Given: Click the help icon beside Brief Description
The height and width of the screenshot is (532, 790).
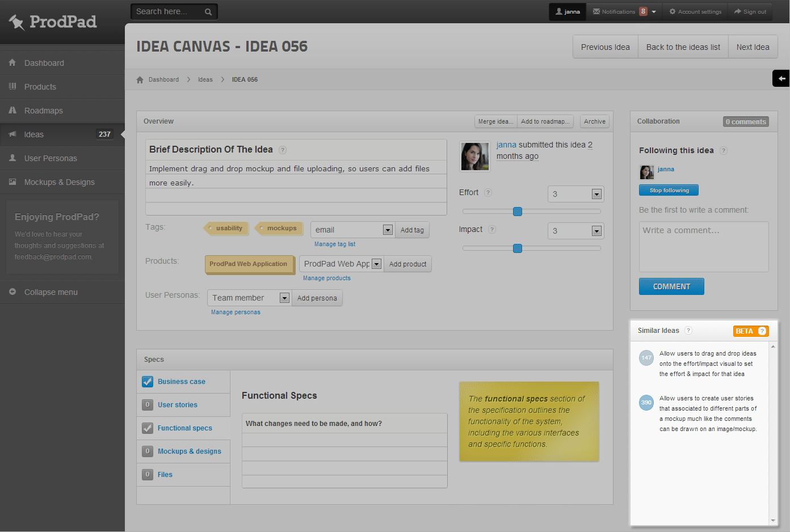Looking at the screenshot, I should click(x=283, y=150).
